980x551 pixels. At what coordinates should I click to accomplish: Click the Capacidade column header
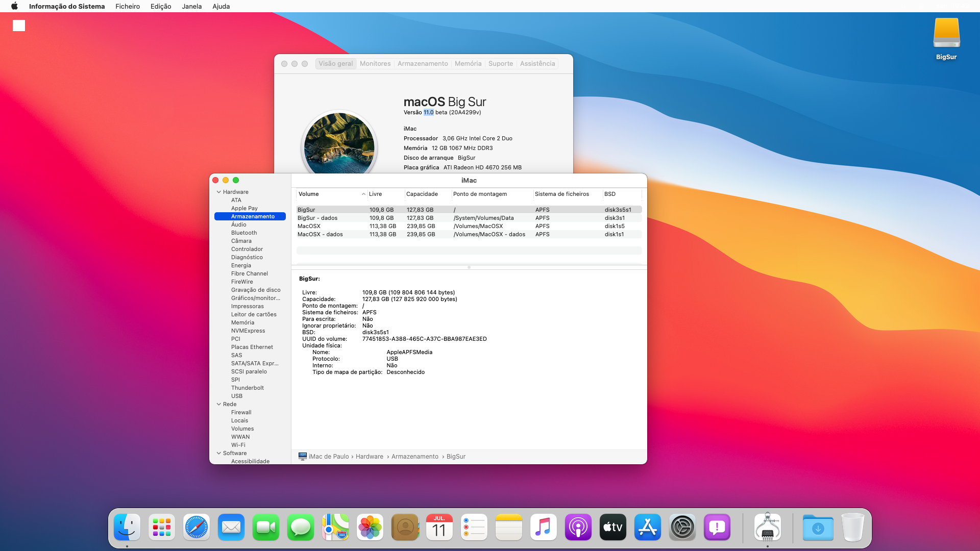pyautogui.click(x=422, y=194)
